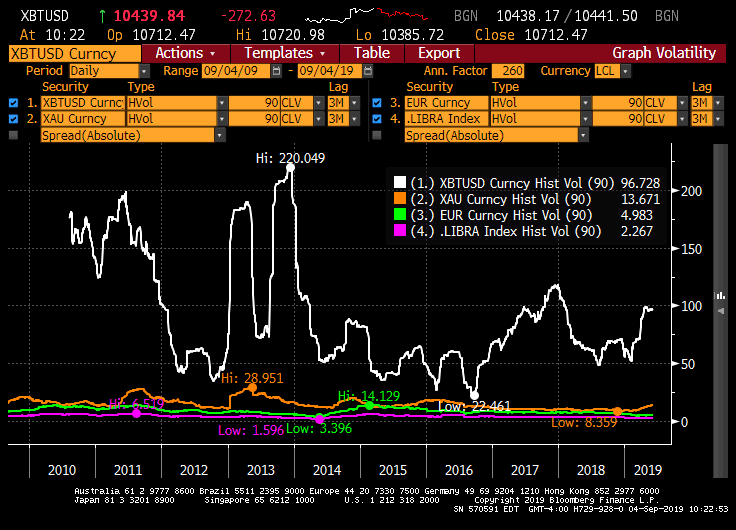Click white XBTUSD legend color swatch
736x530 pixels.
pyautogui.click(x=400, y=182)
